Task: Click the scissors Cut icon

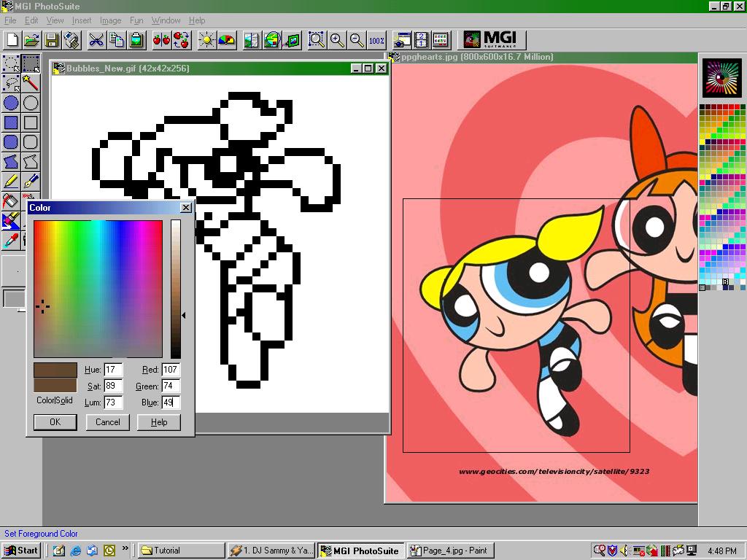Action: pos(96,40)
